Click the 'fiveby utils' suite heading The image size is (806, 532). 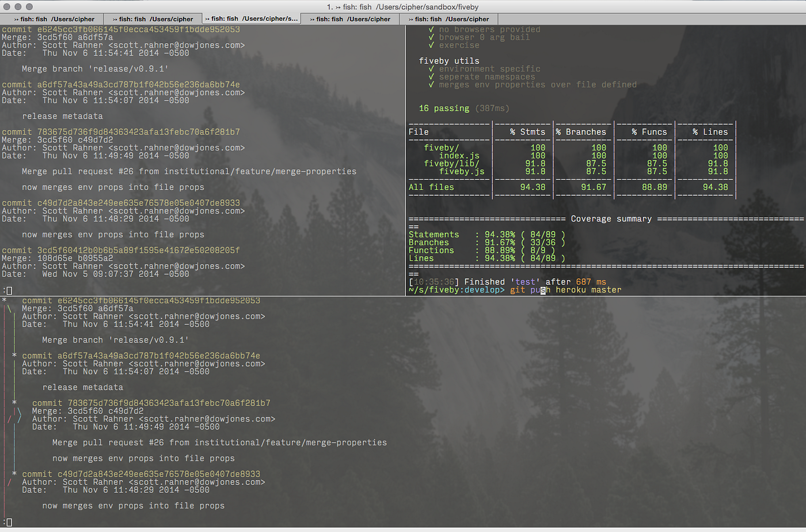449,61
